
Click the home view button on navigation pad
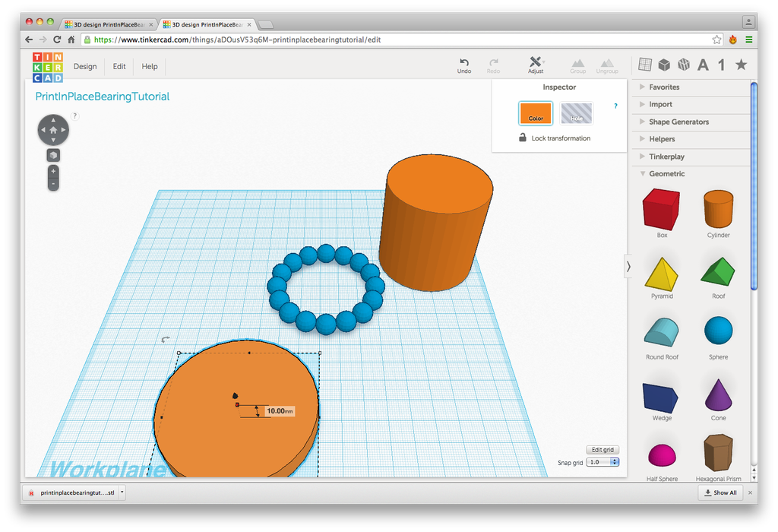point(53,130)
